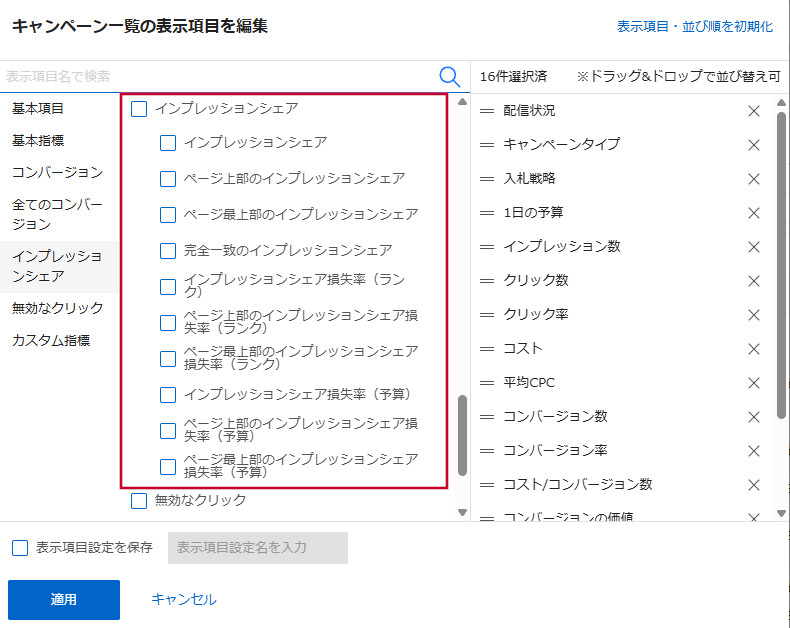Check the ページ上部のインプレッションシェア checkbox
Viewport: 790px width, 628px height.
168,179
